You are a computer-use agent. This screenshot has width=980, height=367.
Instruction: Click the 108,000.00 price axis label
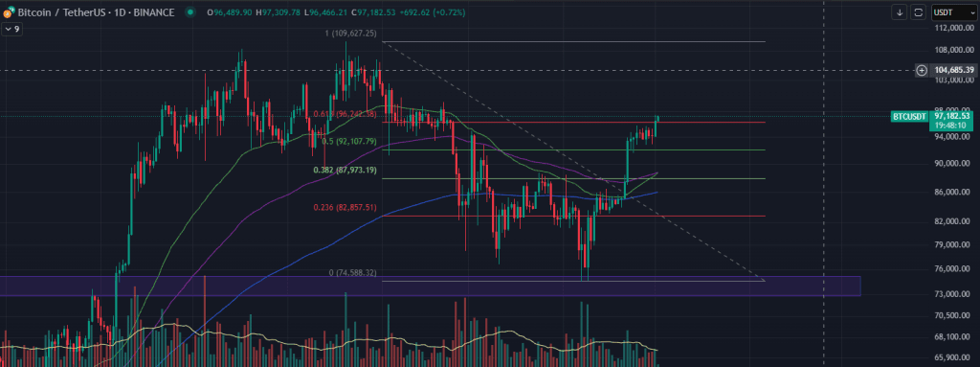pyautogui.click(x=954, y=50)
